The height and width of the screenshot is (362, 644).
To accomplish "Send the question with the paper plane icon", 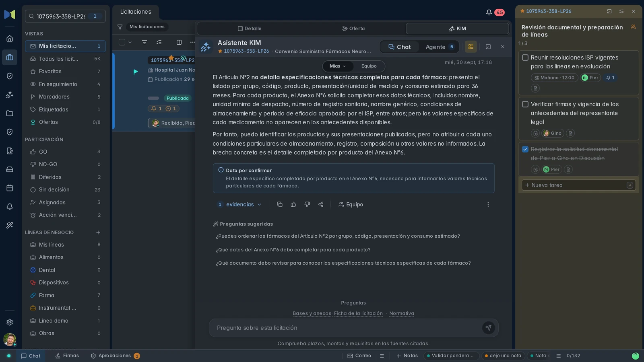I will [488, 328].
